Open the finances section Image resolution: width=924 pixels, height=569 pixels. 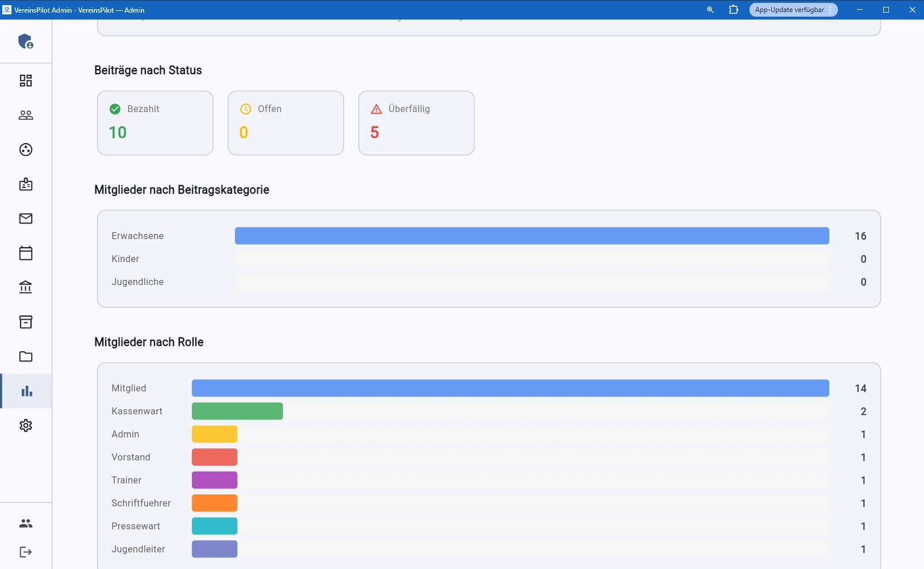25,287
